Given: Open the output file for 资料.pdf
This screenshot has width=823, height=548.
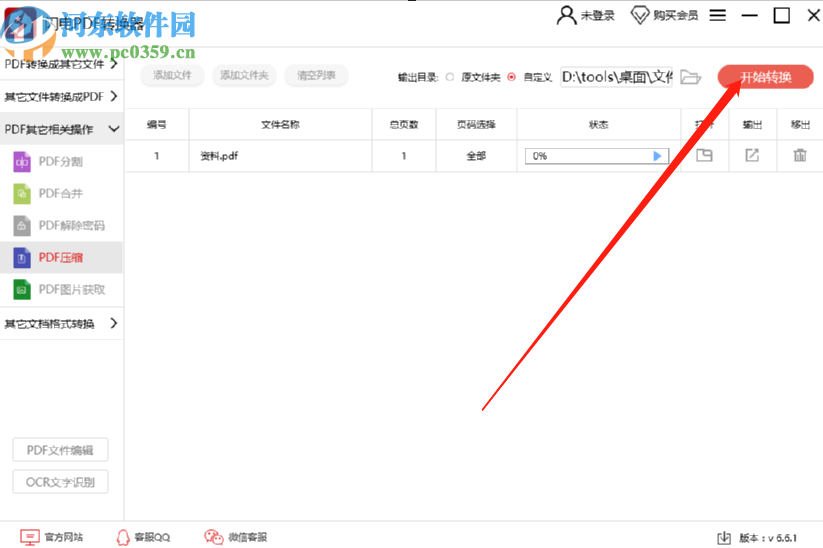Looking at the screenshot, I should [752, 155].
